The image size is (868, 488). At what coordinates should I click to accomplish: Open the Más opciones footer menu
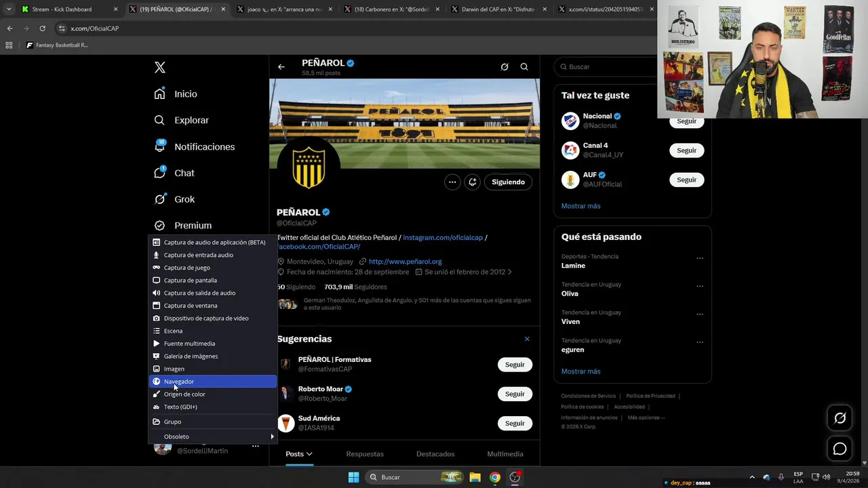646,418
